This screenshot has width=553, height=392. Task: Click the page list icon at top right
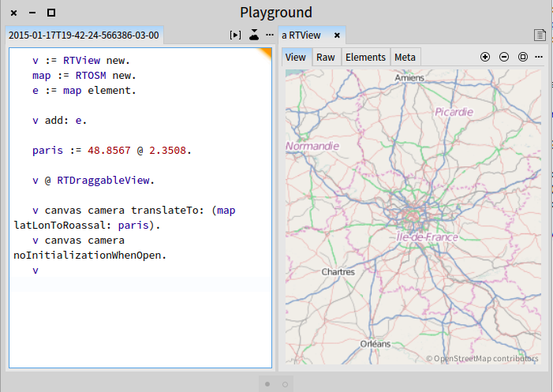click(540, 35)
